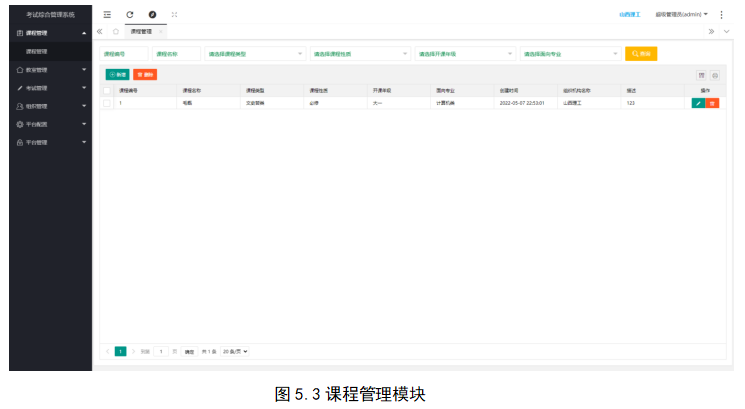Collapse the 课程管理 sidebar menu group

coord(50,33)
